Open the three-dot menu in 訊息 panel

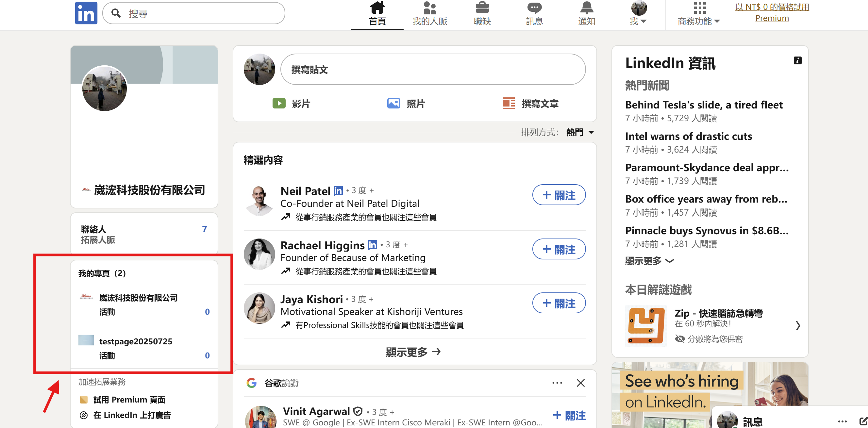coord(842,421)
